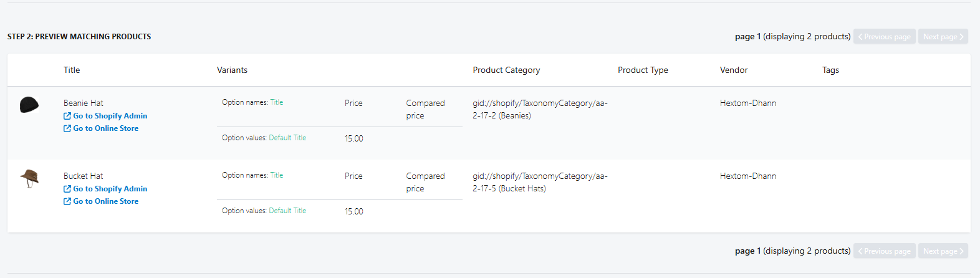Screen dimensions: 980x278
Task: Click the bottom Previous page button
Action: [x=884, y=251]
